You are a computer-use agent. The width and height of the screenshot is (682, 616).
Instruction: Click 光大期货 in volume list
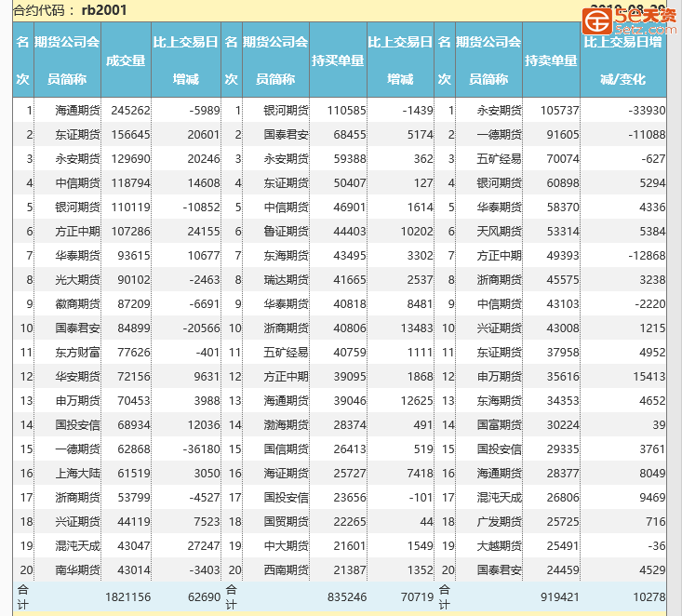[77, 280]
